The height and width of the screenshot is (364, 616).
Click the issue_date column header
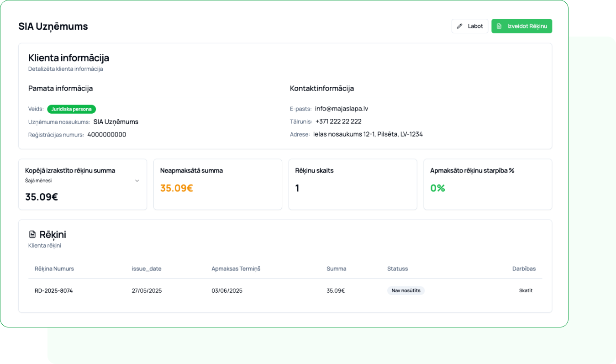coord(147,269)
